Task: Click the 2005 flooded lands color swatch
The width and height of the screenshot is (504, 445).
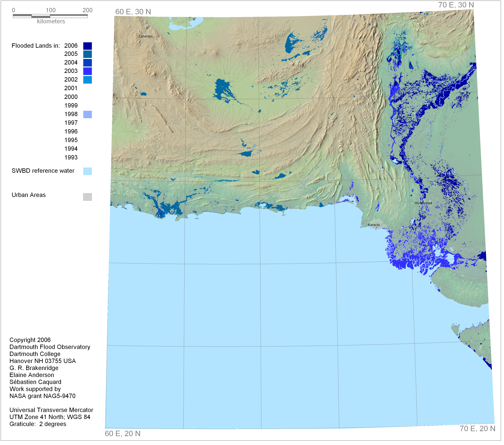Action: [x=87, y=54]
